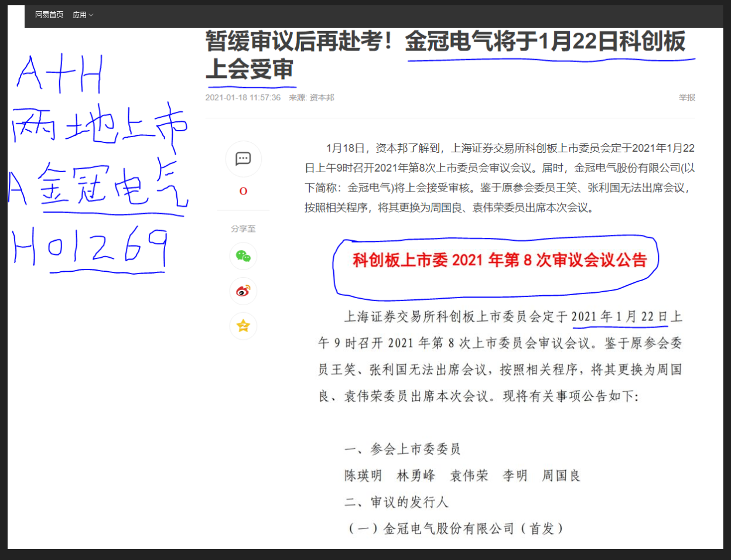Viewport: 731px width, 560px height.
Task: Click the comment bubble icon
Action: 243,159
